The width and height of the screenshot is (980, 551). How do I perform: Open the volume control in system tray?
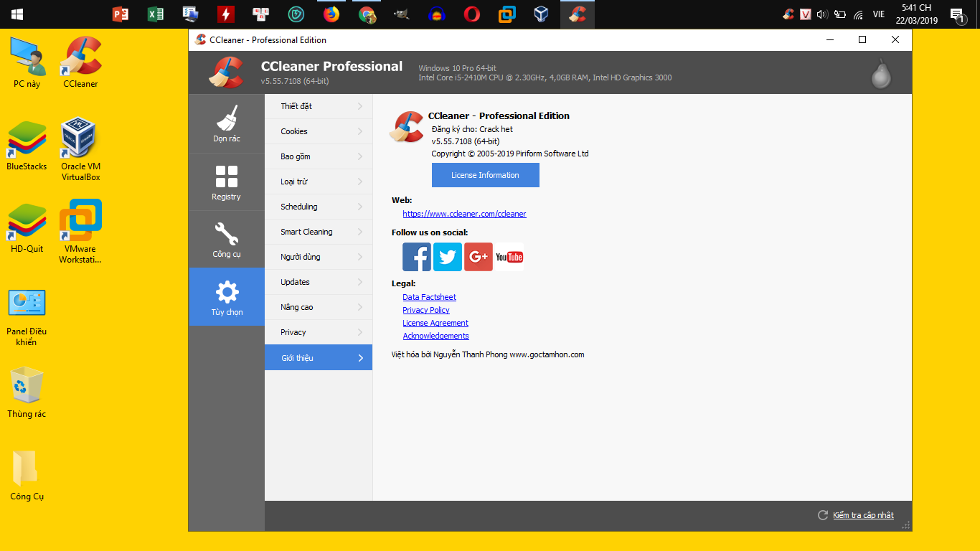(x=822, y=14)
